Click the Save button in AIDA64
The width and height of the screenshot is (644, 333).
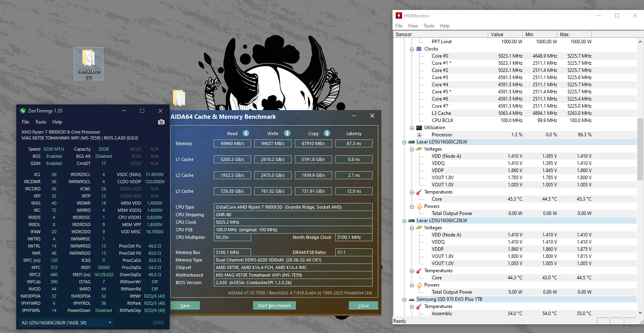pos(185,306)
